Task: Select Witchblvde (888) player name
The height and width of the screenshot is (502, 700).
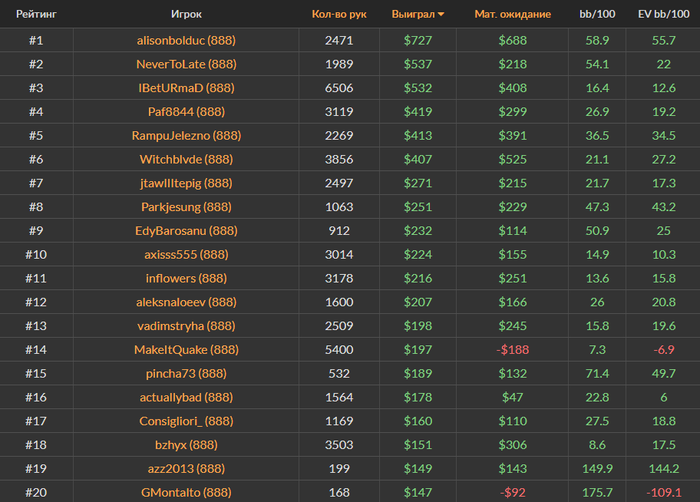Action: point(186,159)
